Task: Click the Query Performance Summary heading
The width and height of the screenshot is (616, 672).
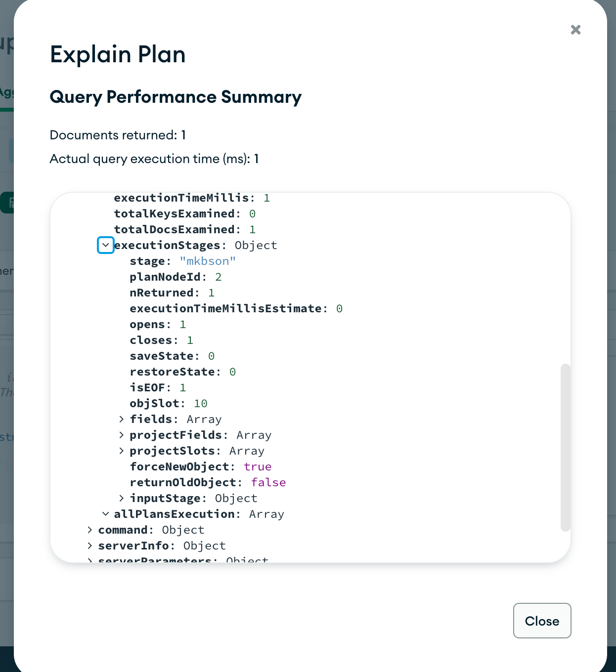Action: [176, 97]
